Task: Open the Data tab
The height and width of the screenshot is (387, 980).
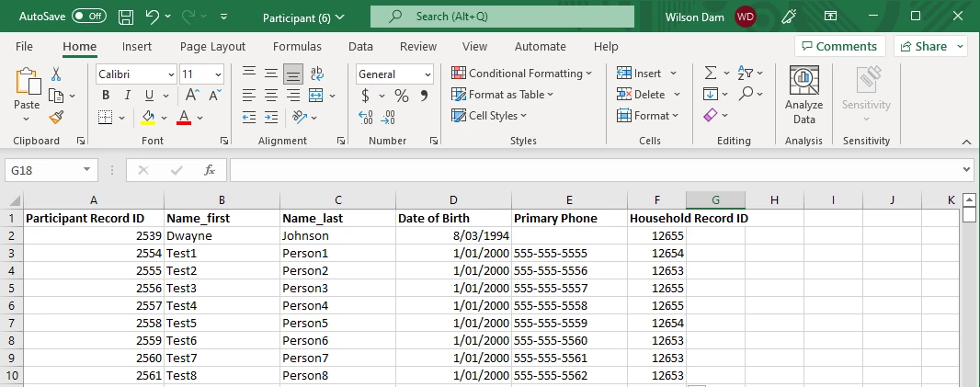Action: click(x=360, y=46)
